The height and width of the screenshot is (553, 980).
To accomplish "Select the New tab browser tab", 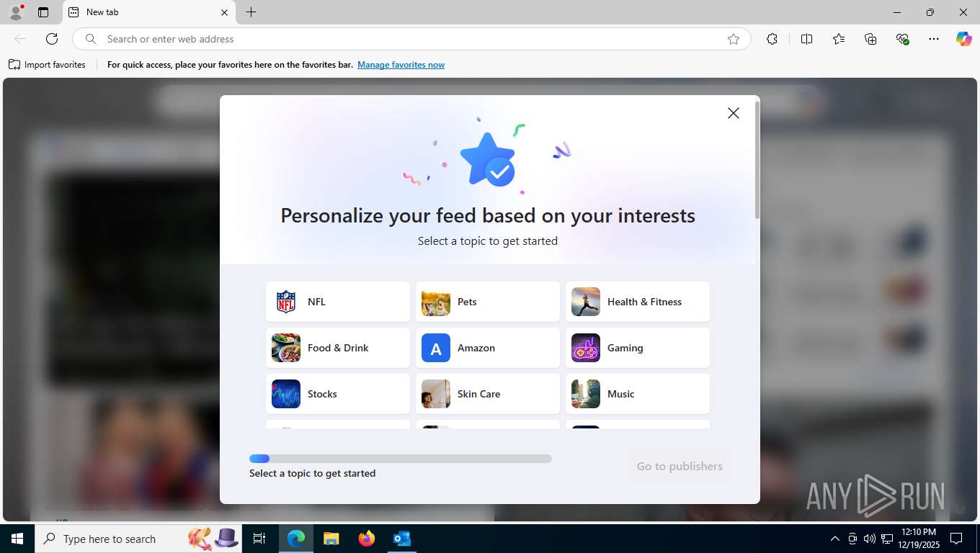I will [149, 12].
